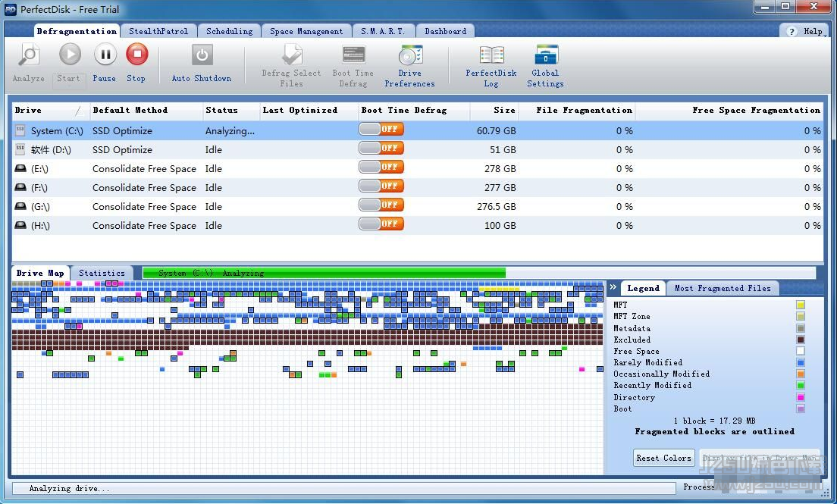Click the Start play icon
Image resolution: width=837 pixels, height=504 pixels.
[70, 55]
